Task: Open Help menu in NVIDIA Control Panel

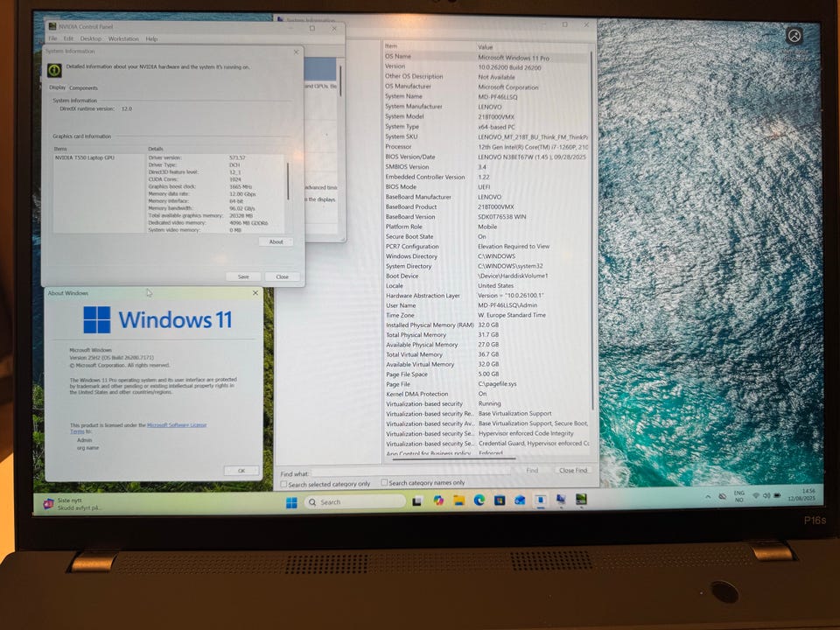Action: 151,38
